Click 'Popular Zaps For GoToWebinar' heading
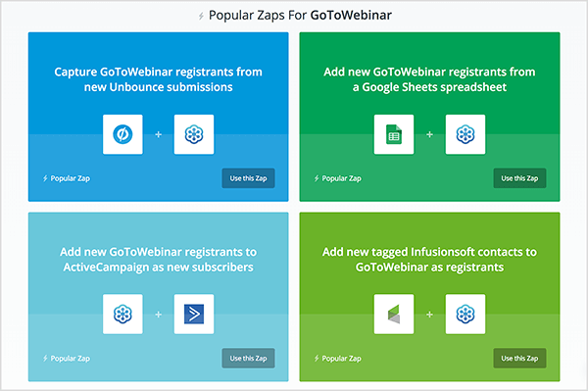588x391 pixels. click(300, 15)
